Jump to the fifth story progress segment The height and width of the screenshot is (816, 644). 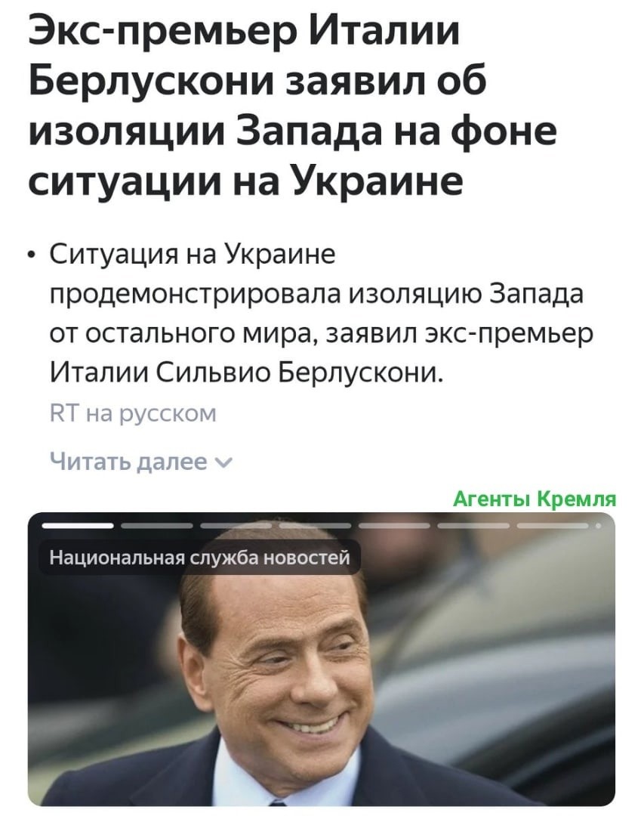(394, 526)
